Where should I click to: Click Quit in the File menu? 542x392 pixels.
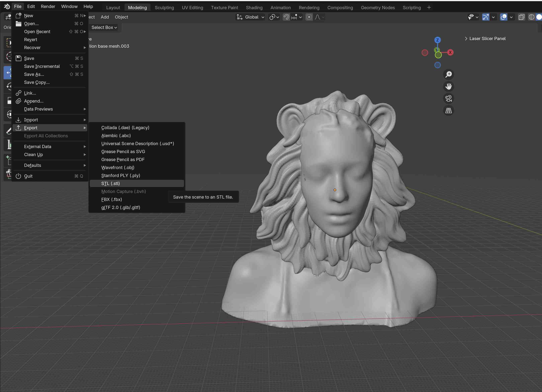(50, 176)
